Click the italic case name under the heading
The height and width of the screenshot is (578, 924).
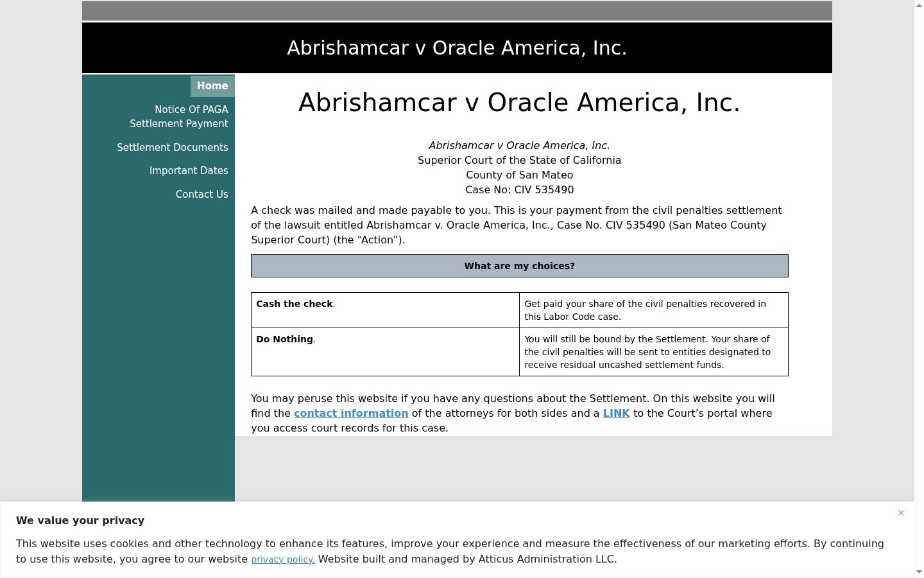pos(519,145)
